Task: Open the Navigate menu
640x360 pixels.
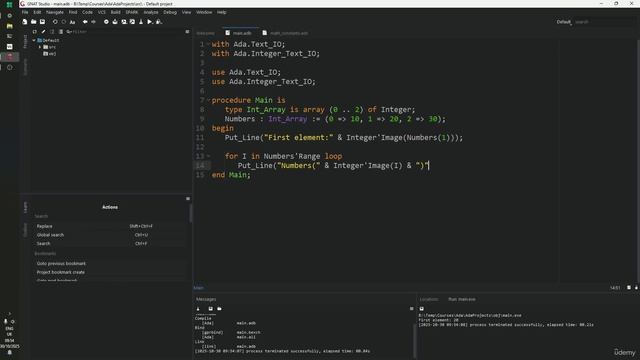Action: point(55,12)
